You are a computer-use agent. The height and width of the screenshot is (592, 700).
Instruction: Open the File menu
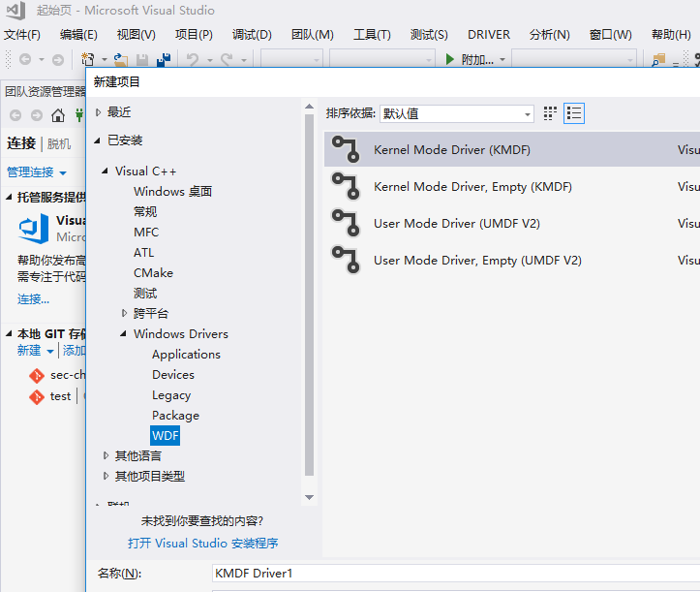(x=22, y=35)
